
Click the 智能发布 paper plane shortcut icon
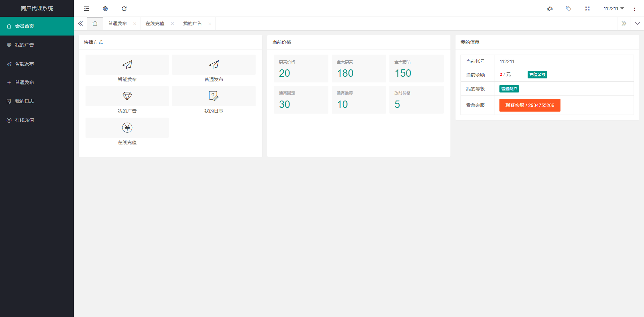point(127,65)
